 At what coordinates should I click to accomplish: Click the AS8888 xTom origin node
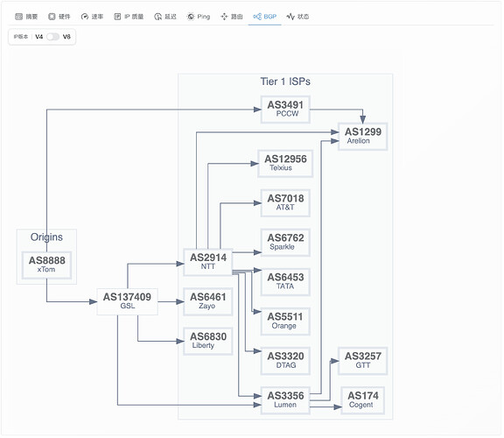click(46, 265)
